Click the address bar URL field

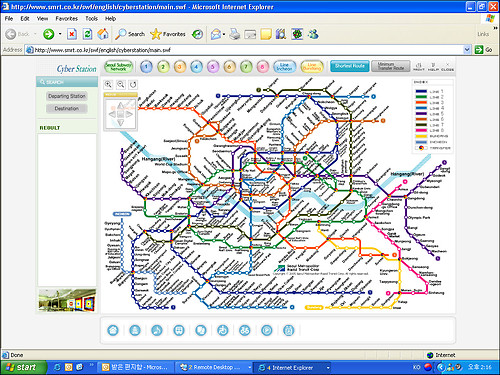248,50
